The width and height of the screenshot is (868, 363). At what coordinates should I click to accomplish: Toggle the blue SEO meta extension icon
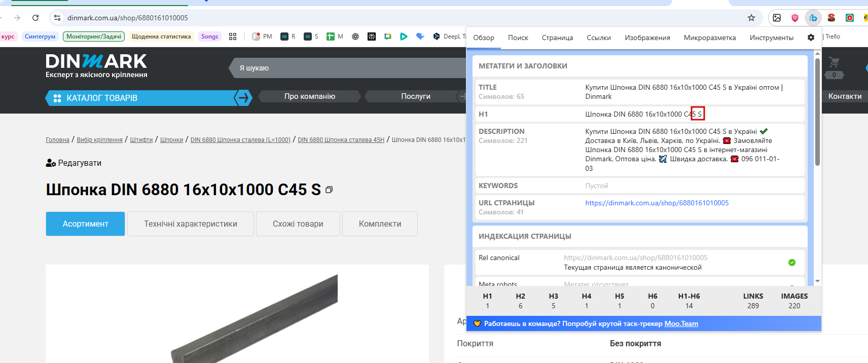pyautogui.click(x=813, y=18)
